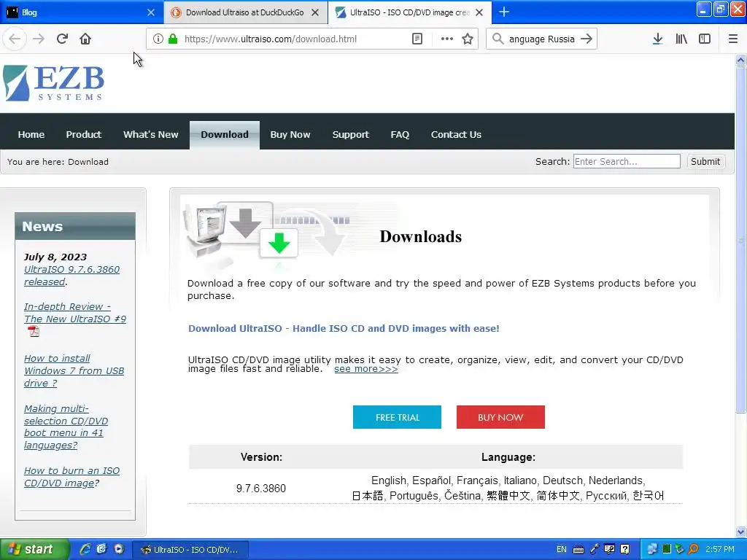
Task: Click the 'Download UltraISO - Handle ISO' heading
Action: tap(344, 329)
